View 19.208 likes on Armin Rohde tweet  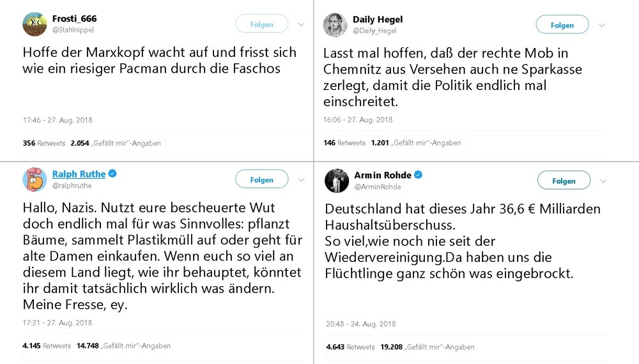[x=427, y=347]
